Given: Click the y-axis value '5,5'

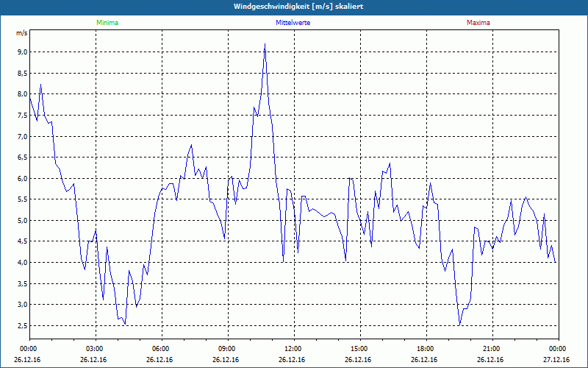Looking at the screenshot, I should [x=23, y=199].
